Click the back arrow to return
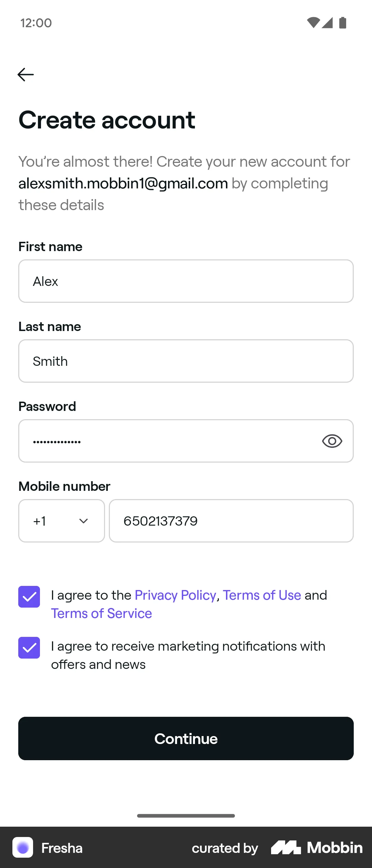The height and width of the screenshot is (868, 372). (25, 74)
